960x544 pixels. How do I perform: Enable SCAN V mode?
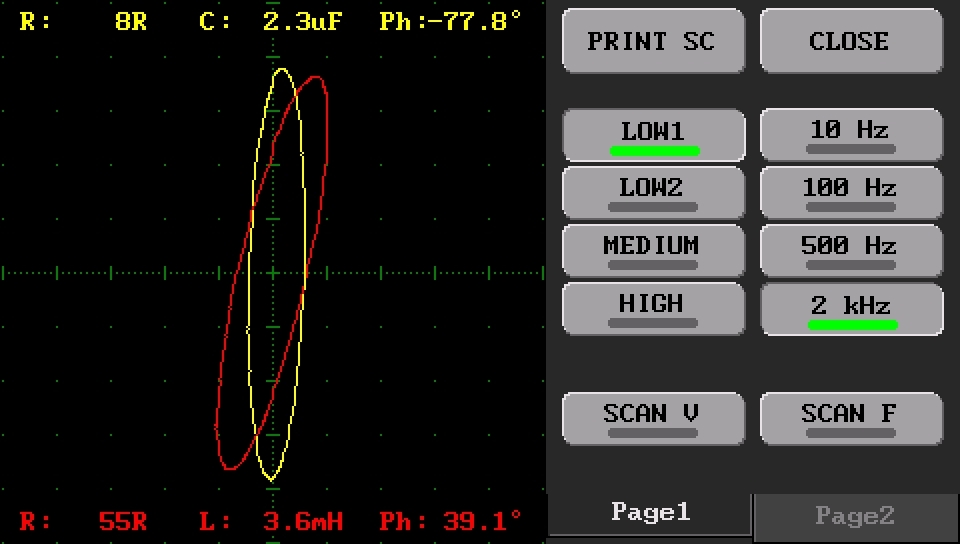point(653,419)
